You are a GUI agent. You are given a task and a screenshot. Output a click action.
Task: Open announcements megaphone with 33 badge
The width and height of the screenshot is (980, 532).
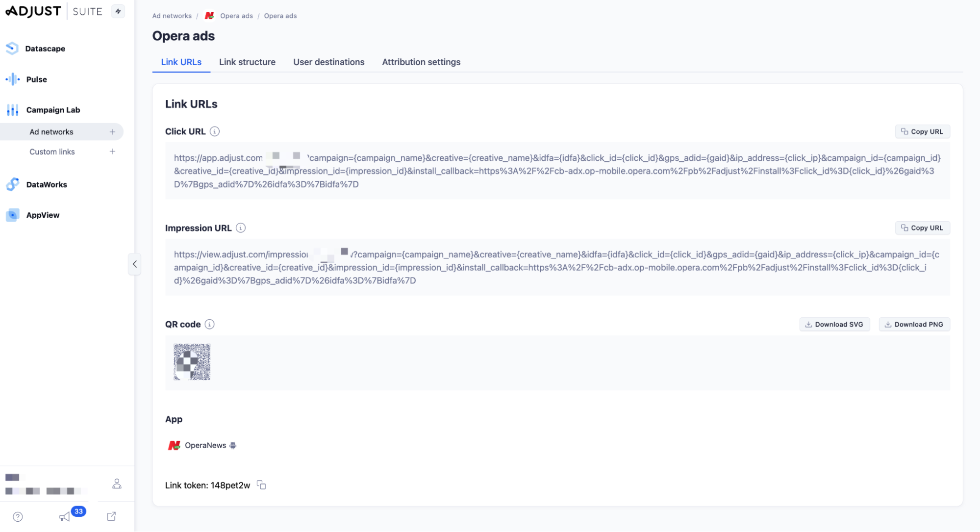pos(65,517)
